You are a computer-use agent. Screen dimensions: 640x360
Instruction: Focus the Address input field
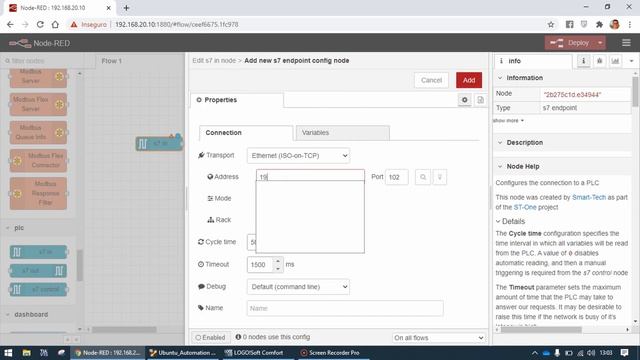310,177
